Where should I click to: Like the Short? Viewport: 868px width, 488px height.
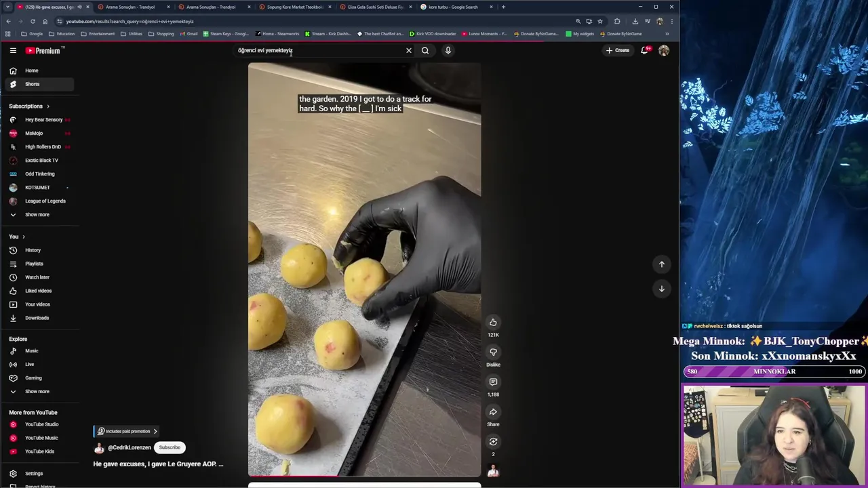(x=493, y=322)
